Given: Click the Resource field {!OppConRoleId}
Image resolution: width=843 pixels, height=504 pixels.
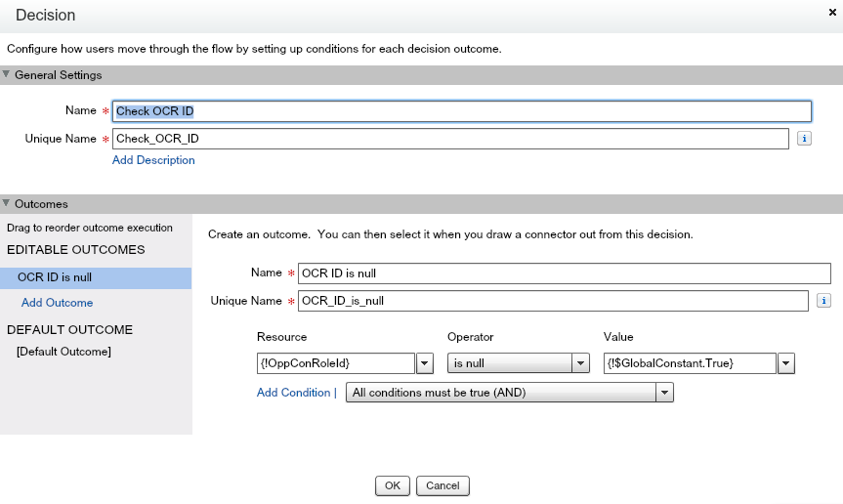Looking at the screenshot, I should [x=335, y=363].
